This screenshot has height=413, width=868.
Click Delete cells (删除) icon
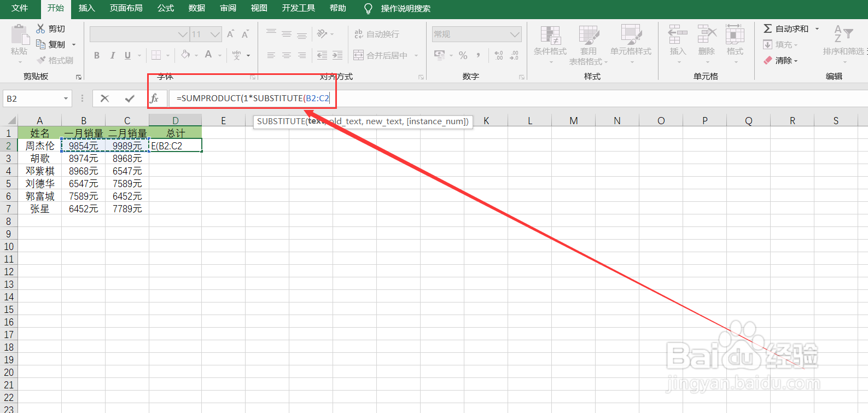(x=707, y=34)
